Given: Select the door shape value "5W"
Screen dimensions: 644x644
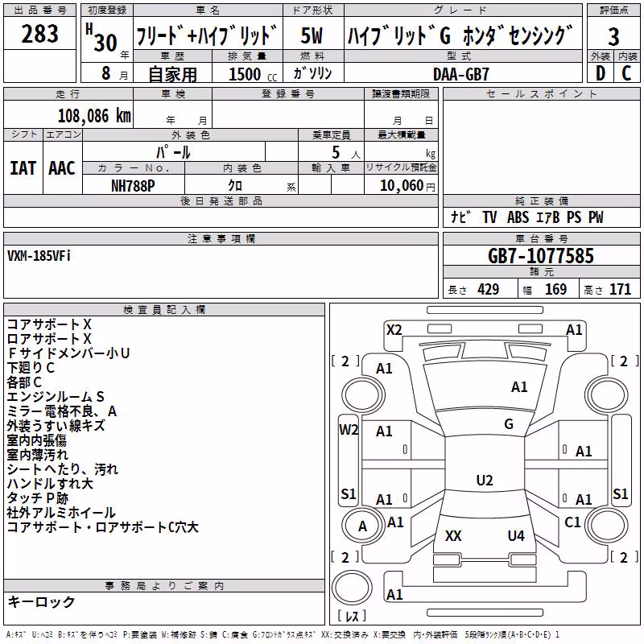Looking at the screenshot, I should 312,35.
